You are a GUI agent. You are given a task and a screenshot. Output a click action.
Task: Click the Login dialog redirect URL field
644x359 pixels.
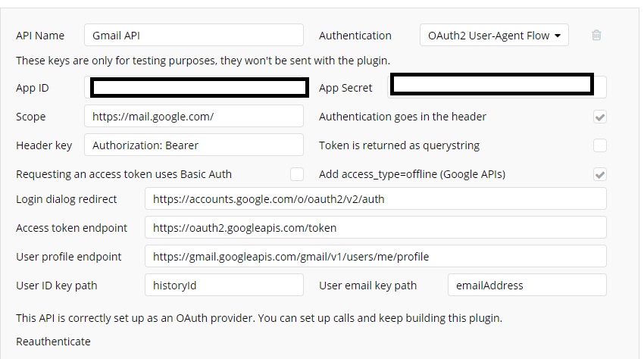point(375,198)
